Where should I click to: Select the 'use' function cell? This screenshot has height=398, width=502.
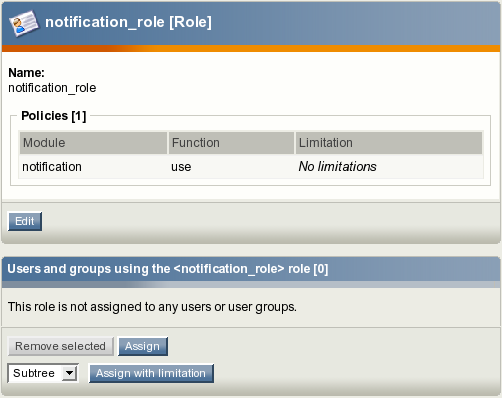pos(181,167)
